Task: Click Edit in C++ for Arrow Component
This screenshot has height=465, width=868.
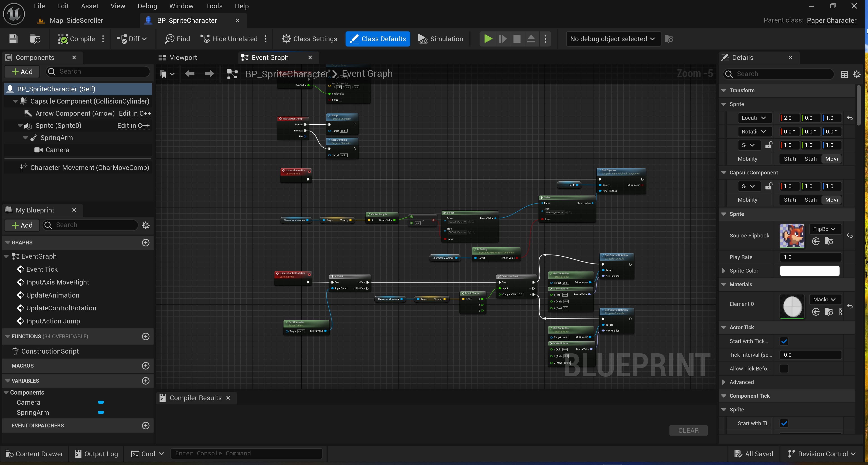Action: (x=135, y=113)
